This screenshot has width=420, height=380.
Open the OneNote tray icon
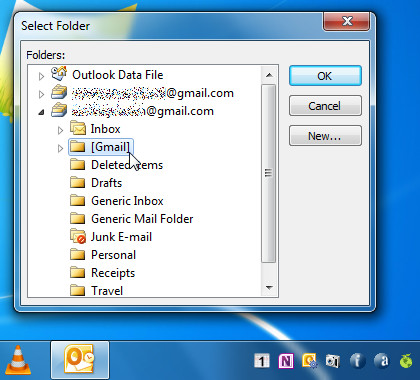[x=286, y=361]
